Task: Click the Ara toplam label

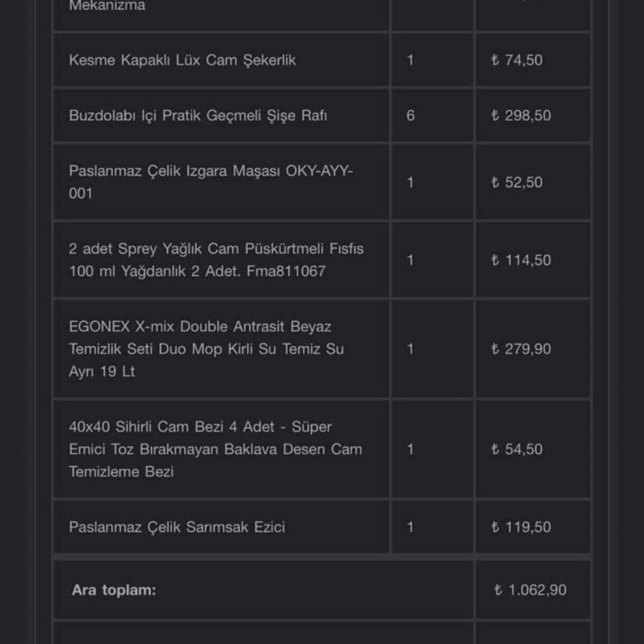Action: [114, 590]
